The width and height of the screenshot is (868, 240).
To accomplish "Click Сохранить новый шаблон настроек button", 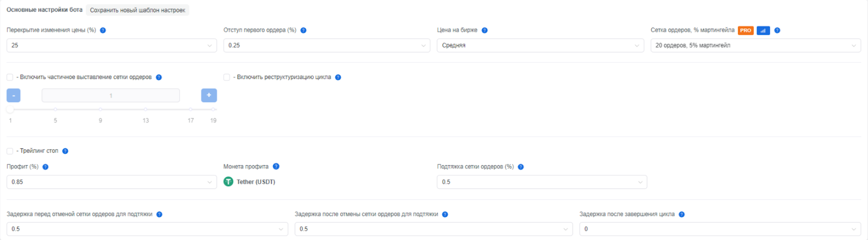I will 137,10.
